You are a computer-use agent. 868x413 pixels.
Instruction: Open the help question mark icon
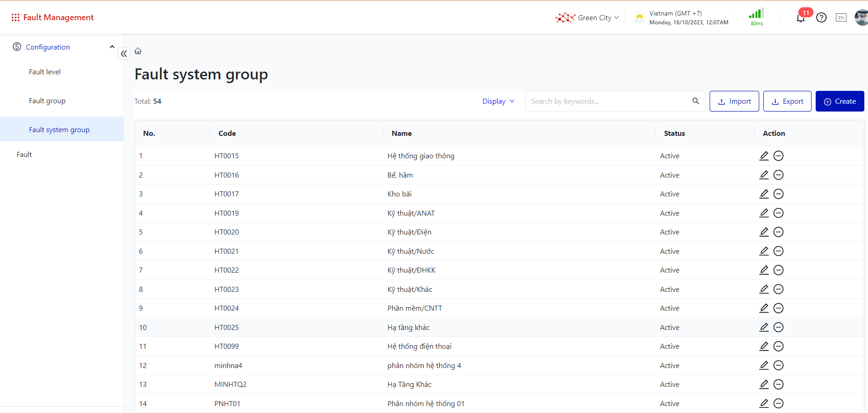coord(821,18)
